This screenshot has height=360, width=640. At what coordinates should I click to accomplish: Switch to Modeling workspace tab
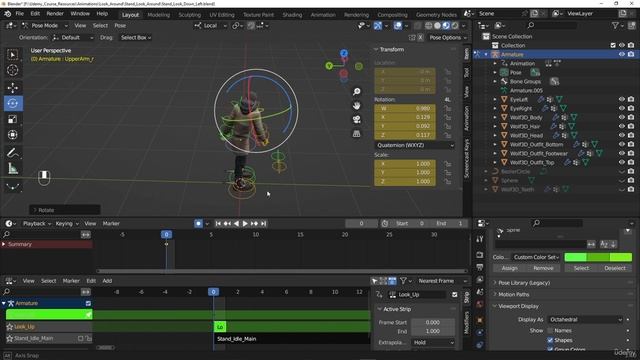coord(158,15)
